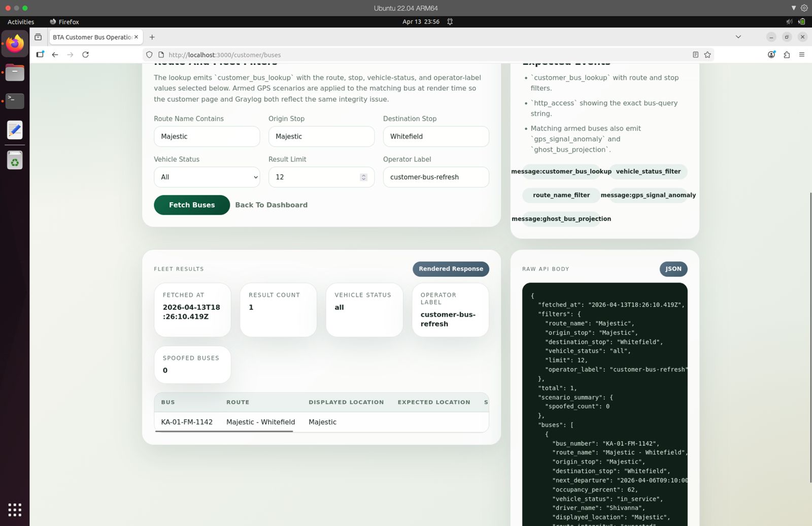The image size is (812, 526).
Task: Open recent browsing tab overview icon
Action: coord(38,37)
